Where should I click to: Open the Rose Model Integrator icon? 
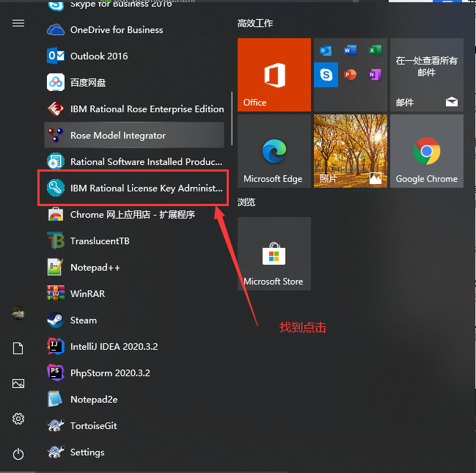click(56, 135)
